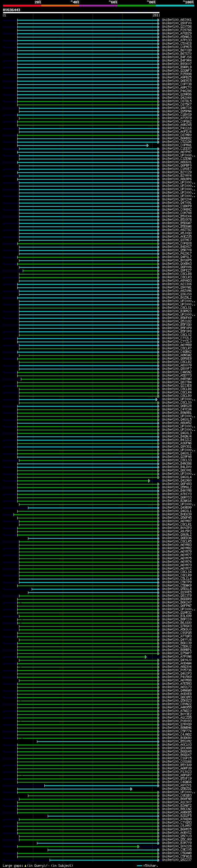
Task: Select hit UniRef100_B4LDV0
Action: [176, 467]
